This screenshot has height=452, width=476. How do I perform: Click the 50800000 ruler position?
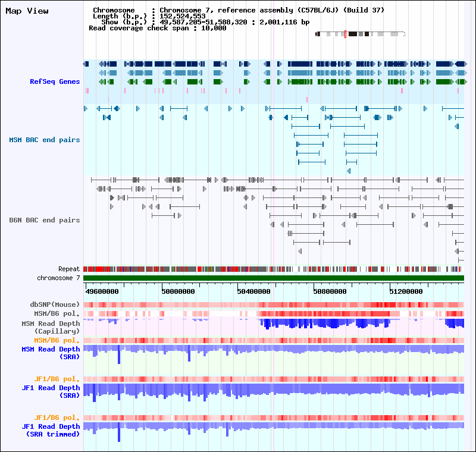click(x=330, y=291)
